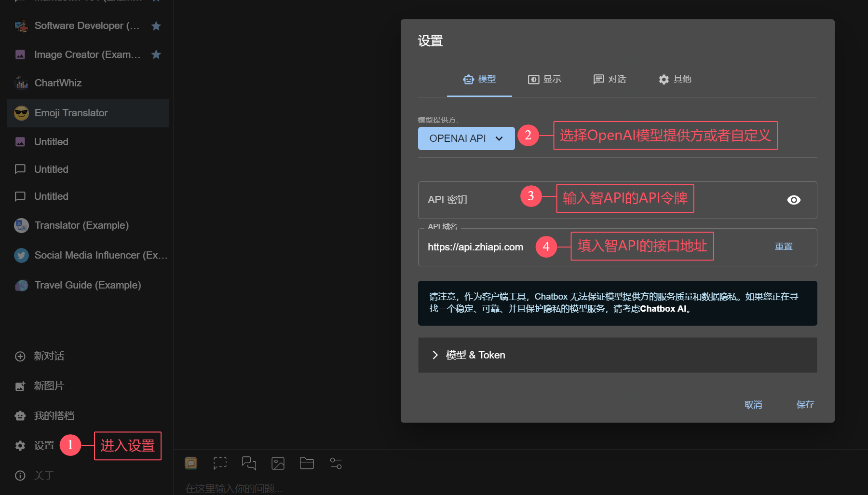
Task: Click the sliders conversation settings icon
Action: point(336,464)
